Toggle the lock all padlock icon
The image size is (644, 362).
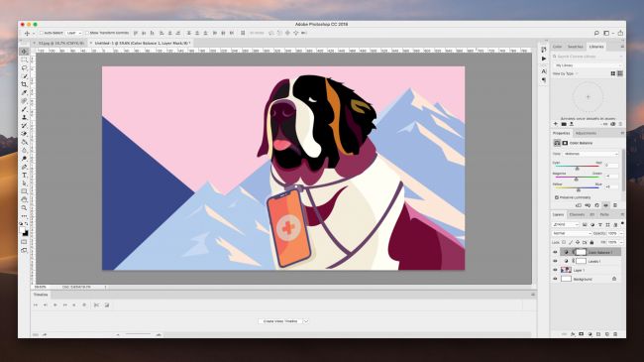point(591,242)
